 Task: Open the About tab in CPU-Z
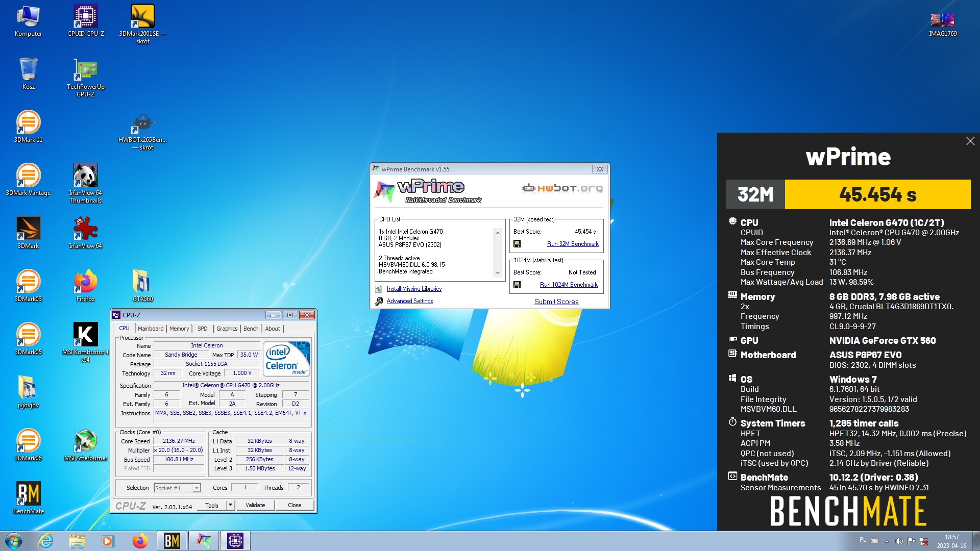[273, 329]
